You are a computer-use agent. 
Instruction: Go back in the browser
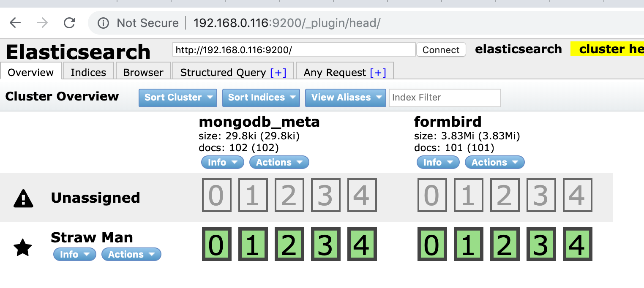(15, 23)
